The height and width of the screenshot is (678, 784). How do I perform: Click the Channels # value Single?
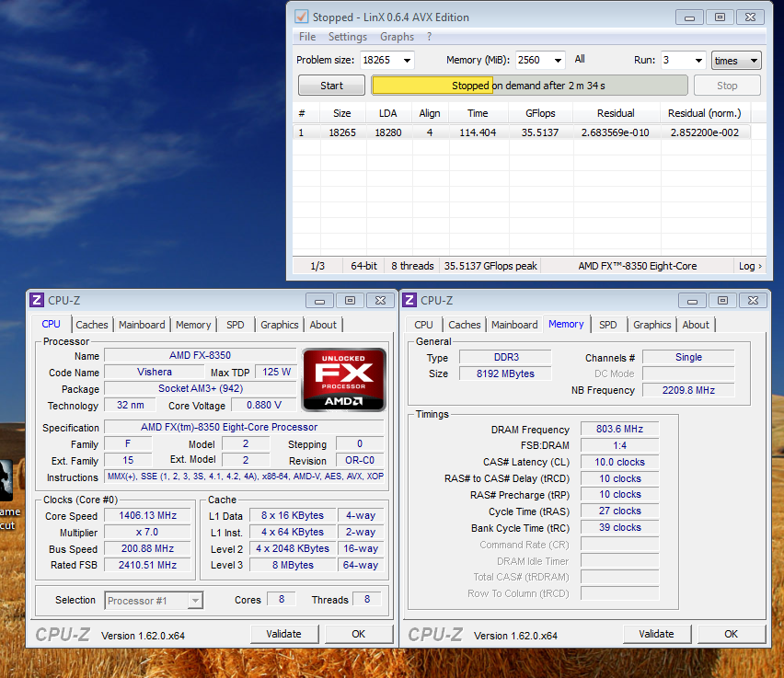point(688,357)
